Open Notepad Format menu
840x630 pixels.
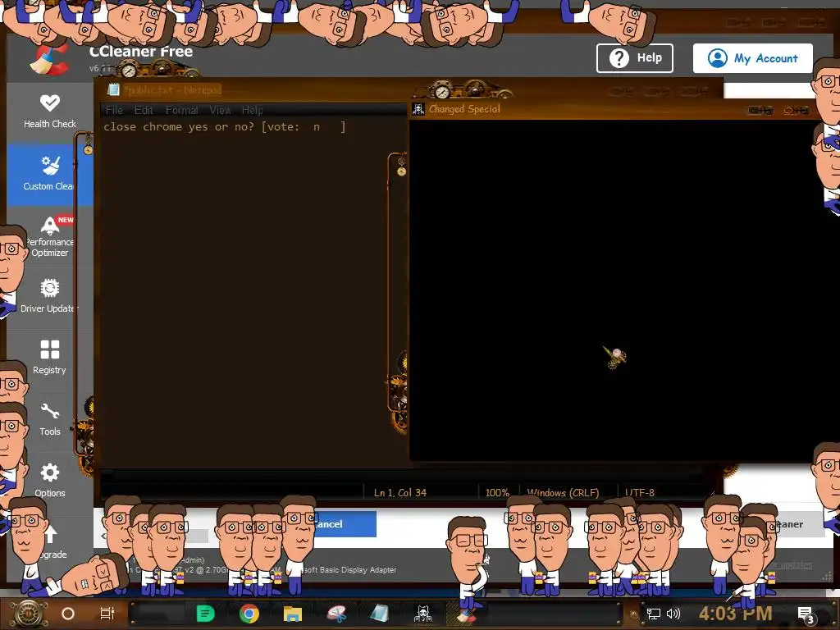coord(181,111)
